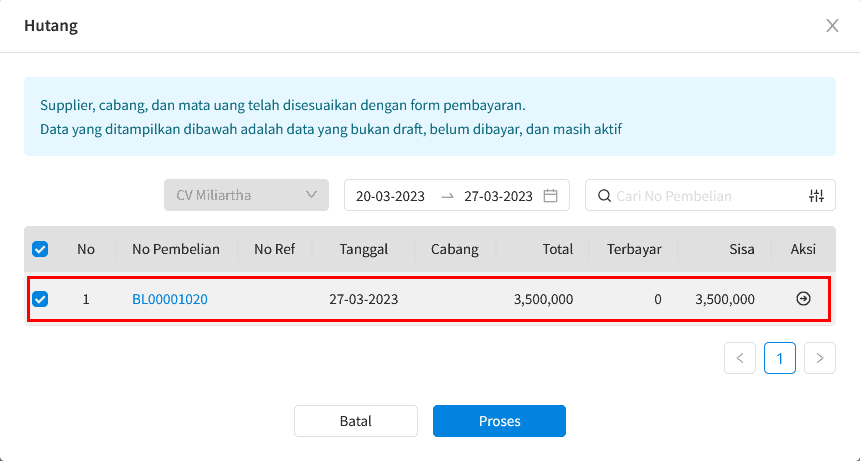
Task: Click the calendar icon in date range
Action: tap(550, 196)
